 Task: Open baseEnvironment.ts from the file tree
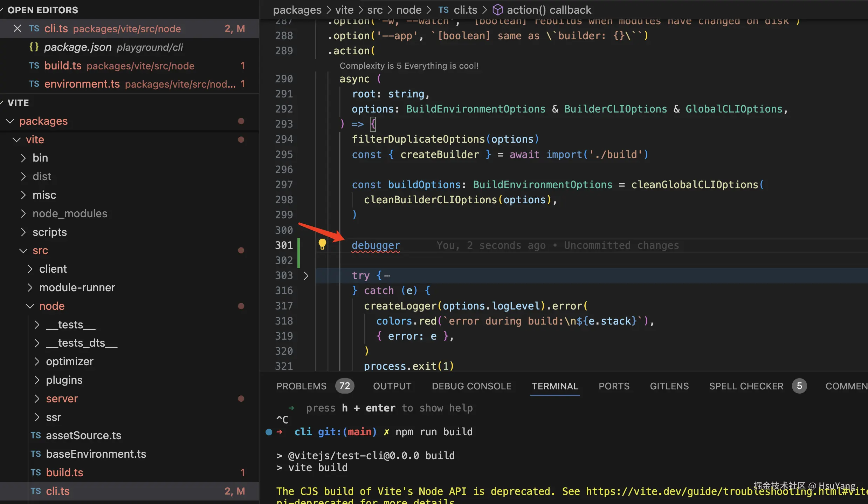96,454
